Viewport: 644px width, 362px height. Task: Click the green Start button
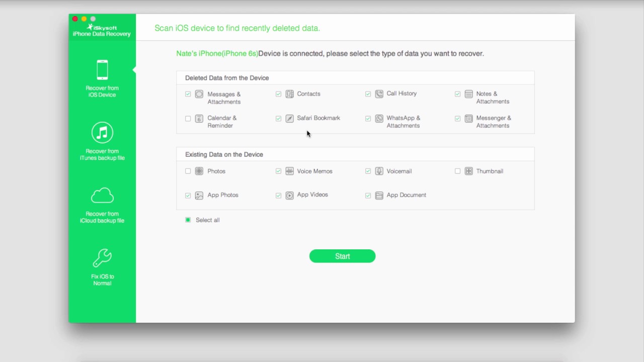click(x=342, y=256)
